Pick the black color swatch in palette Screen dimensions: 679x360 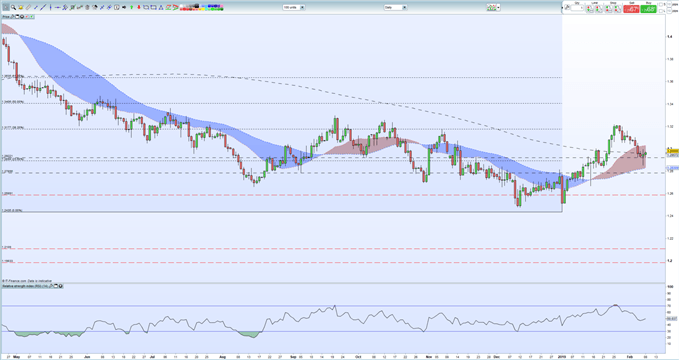pos(197,5)
